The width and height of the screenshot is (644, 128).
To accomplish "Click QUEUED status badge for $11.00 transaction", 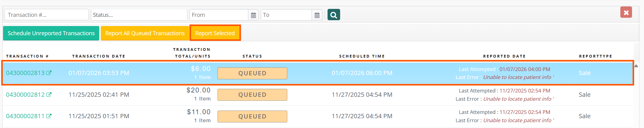I will tap(252, 116).
